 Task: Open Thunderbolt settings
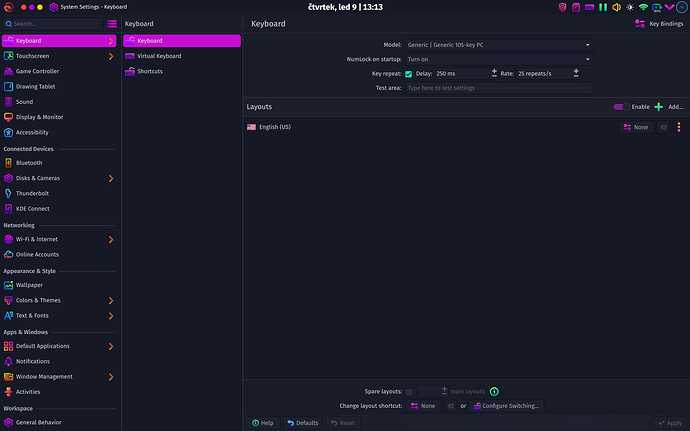[x=59, y=193]
